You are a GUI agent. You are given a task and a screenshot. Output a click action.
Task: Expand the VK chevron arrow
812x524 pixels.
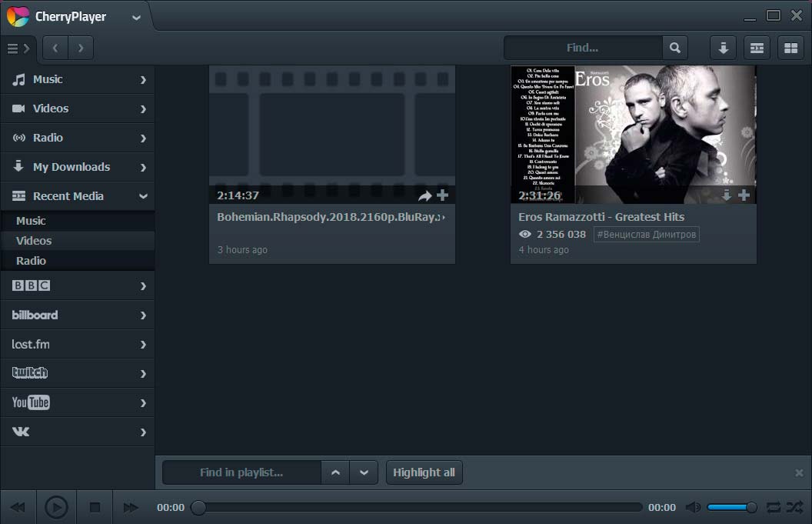(x=144, y=432)
